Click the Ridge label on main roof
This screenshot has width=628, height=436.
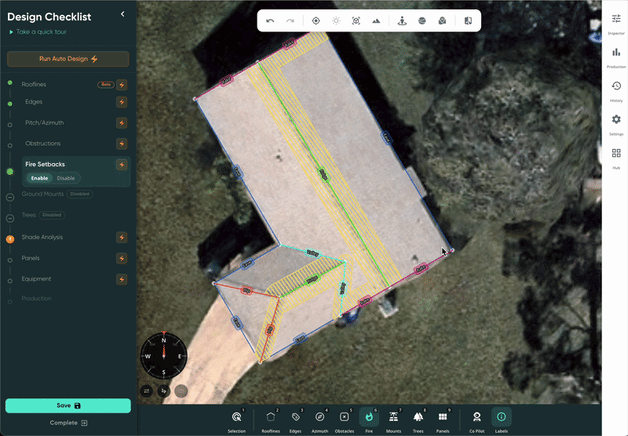coord(323,174)
